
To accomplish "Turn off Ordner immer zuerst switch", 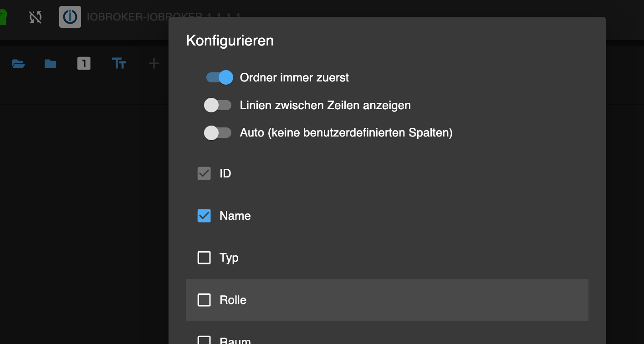I will (x=219, y=77).
